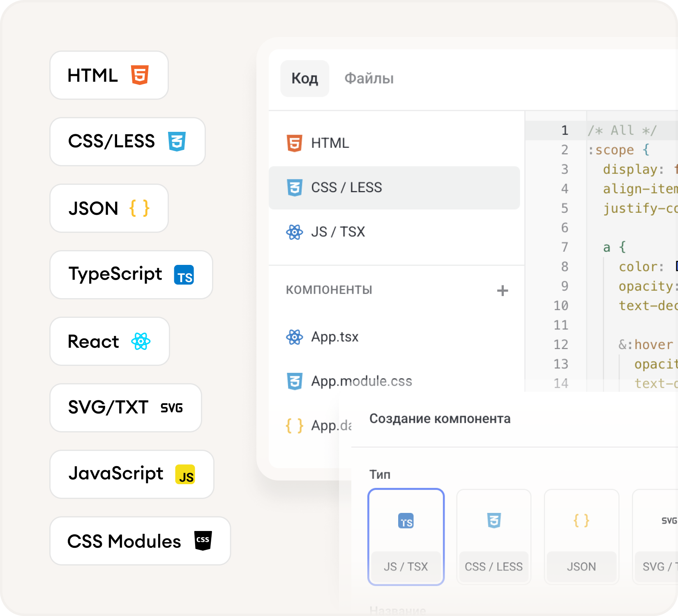Click the braces icon in the JSON type card
This screenshot has height=616, width=678.
[x=581, y=520]
